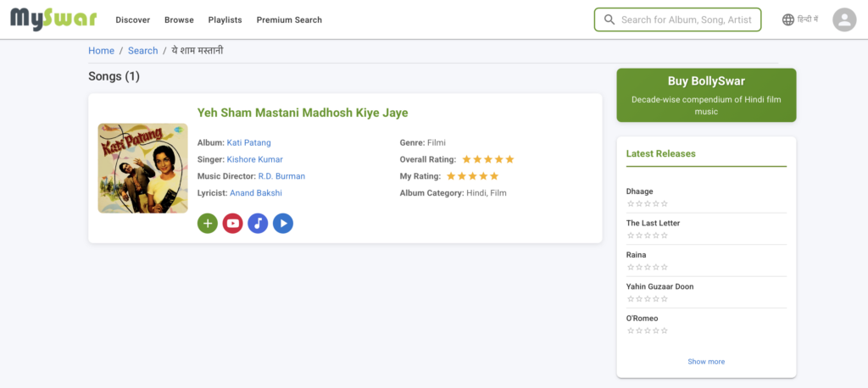Expand Latest Releases with Show more
The image size is (868, 388).
pyautogui.click(x=706, y=362)
